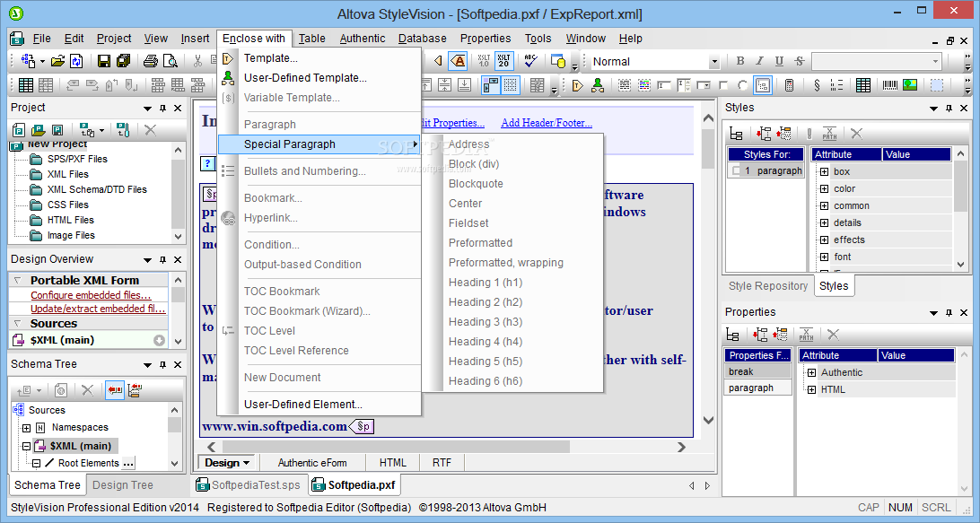Save the design with the floppy disk icon
980x523 pixels.
click(x=104, y=61)
